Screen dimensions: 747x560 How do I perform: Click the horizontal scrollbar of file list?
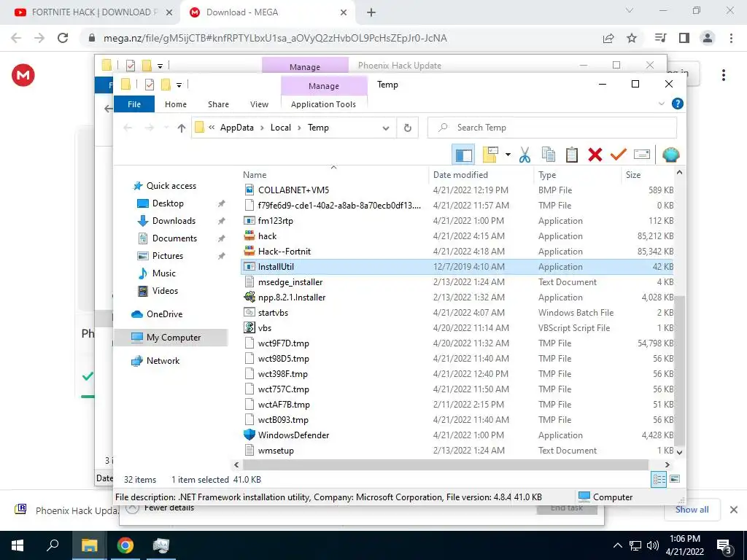[x=446, y=464]
